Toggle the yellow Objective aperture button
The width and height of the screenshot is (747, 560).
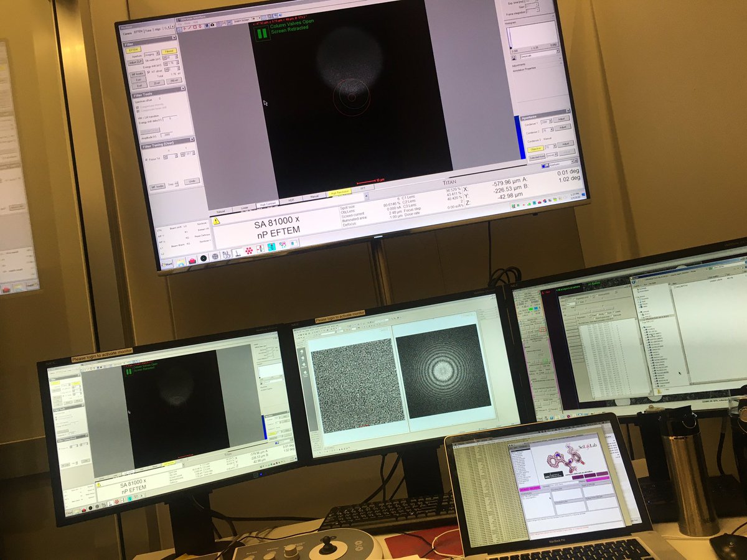click(x=535, y=149)
